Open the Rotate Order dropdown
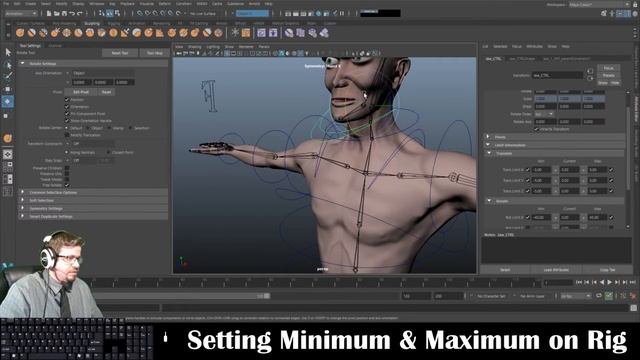640x360 pixels. [544, 114]
